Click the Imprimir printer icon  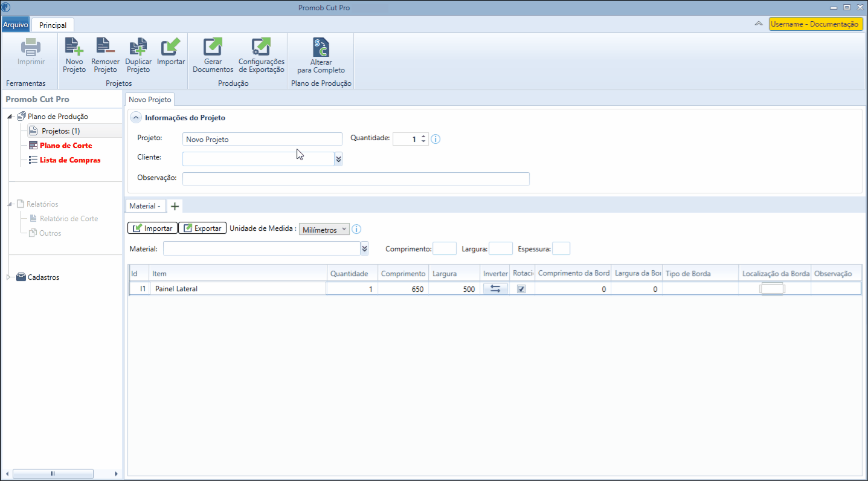tap(31, 47)
